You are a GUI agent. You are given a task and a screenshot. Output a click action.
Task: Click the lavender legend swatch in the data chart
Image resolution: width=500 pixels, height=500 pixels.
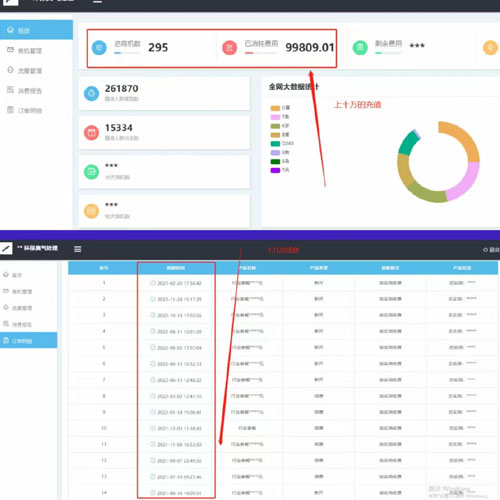tap(275, 153)
